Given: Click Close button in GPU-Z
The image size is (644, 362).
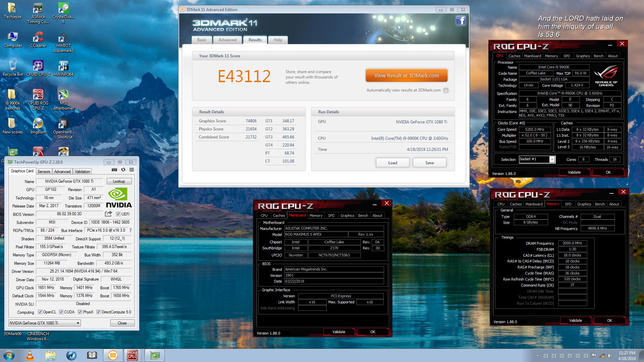Looking at the screenshot, I should click(122, 323).
